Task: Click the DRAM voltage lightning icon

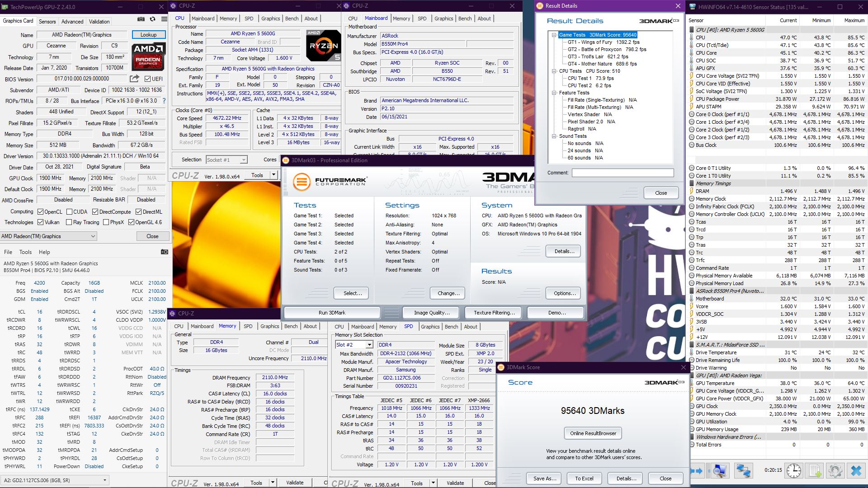Action: (692, 191)
